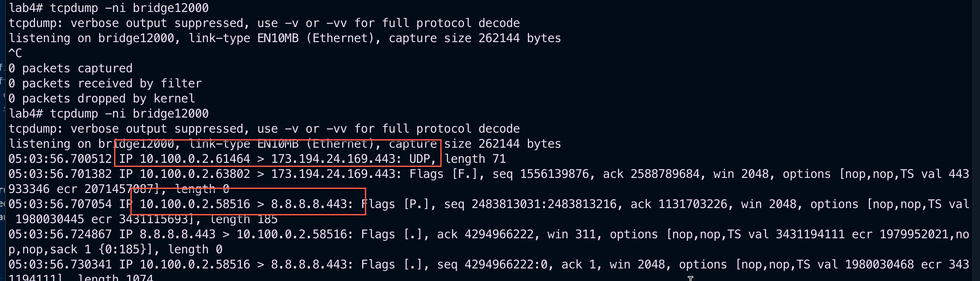The height and width of the screenshot is (281, 980).
Task: Click the second lab4# tcpdump command prompt
Action: point(109,113)
